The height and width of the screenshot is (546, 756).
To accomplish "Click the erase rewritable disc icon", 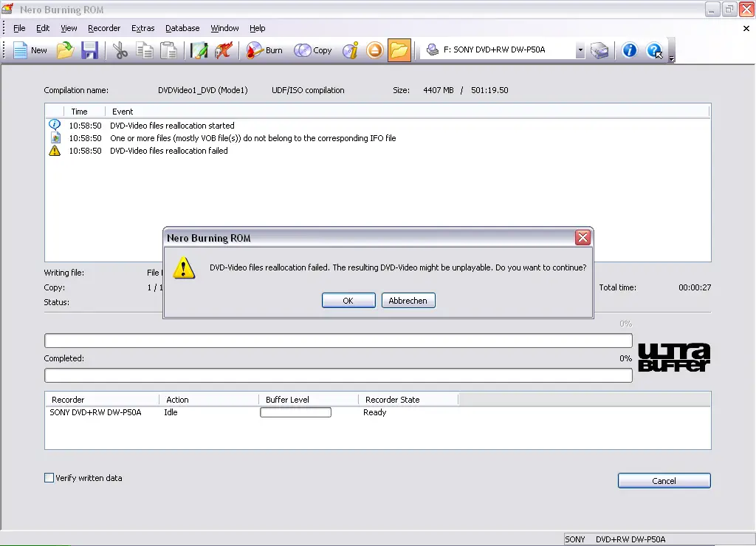I will (223, 50).
